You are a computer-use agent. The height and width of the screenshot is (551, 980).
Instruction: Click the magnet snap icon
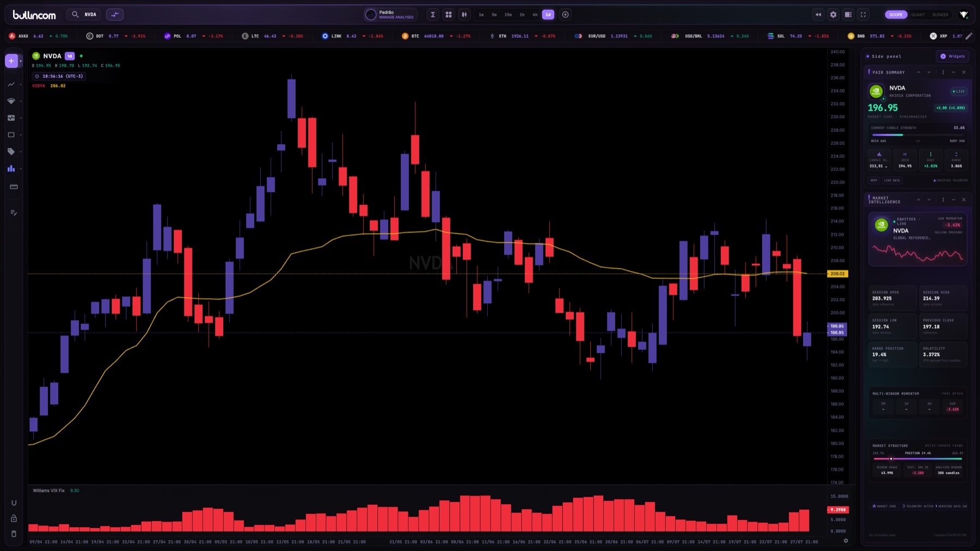[x=14, y=503]
